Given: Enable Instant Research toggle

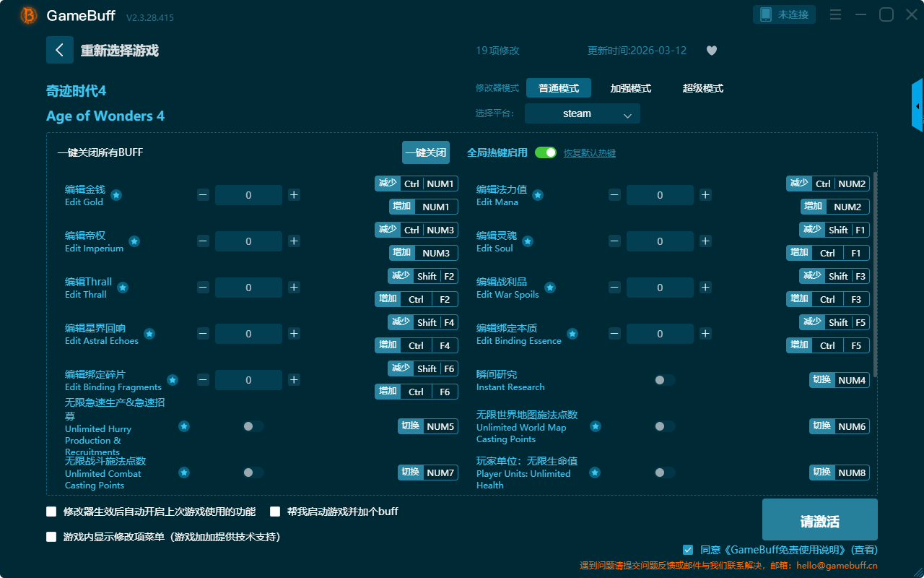Looking at the screenshot, I should point(665,380).
